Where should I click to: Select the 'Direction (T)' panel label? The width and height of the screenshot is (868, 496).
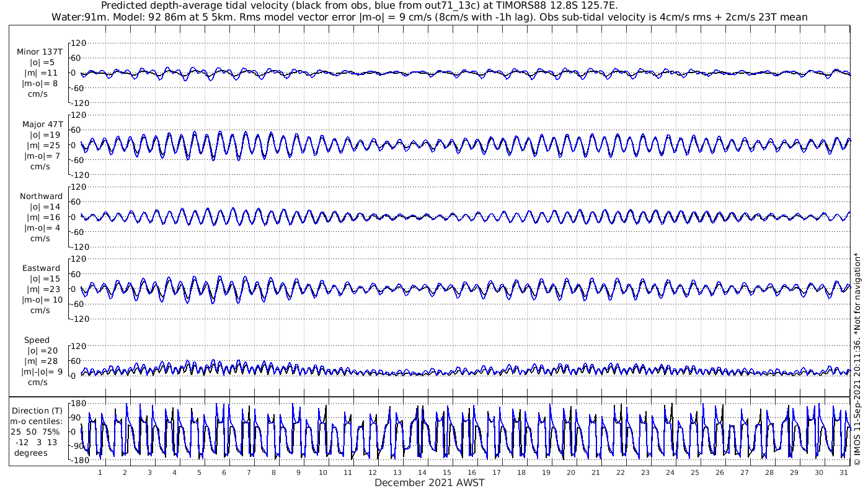point(38,410)
